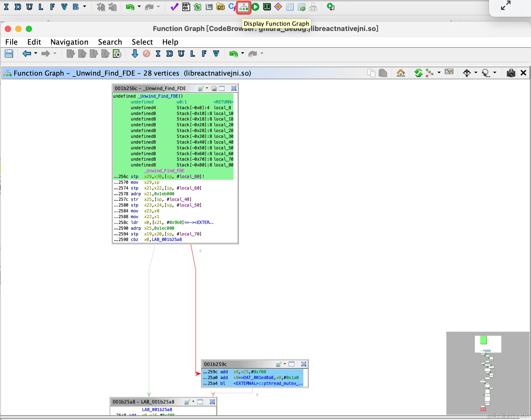The width and height of the screenshot is (531, 420).
Task: Click the green Undo arrow in Function Graph toolbar
Action: coord(233,54)
